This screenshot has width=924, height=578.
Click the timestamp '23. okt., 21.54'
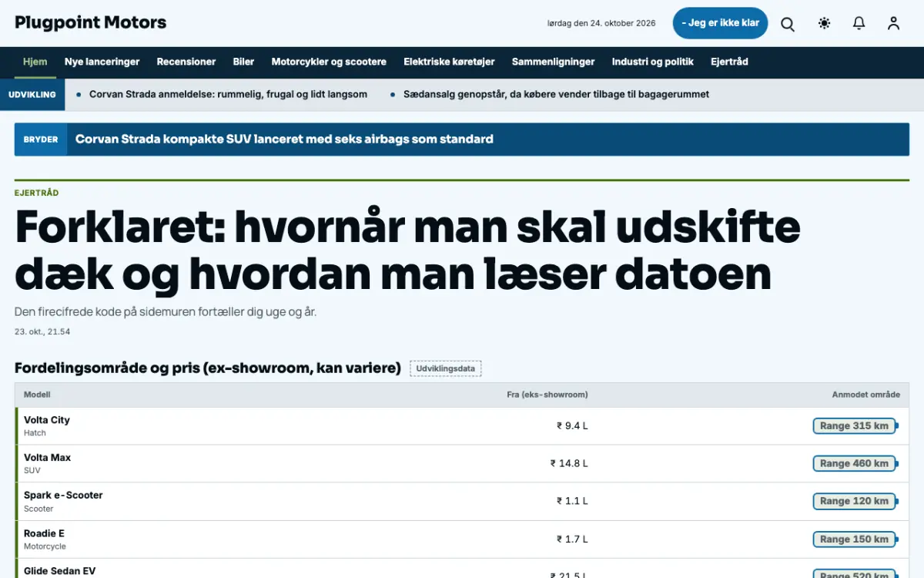(x=42, y=331)
